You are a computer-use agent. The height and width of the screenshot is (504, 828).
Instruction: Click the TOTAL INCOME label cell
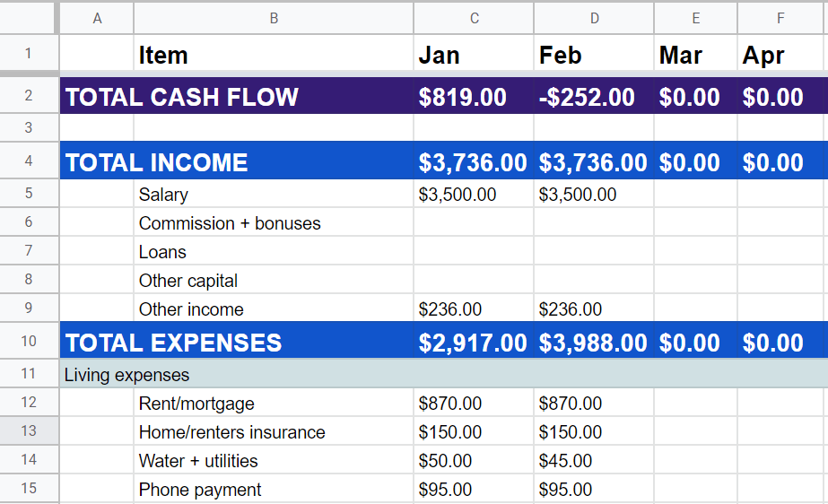tap(157, 162)
